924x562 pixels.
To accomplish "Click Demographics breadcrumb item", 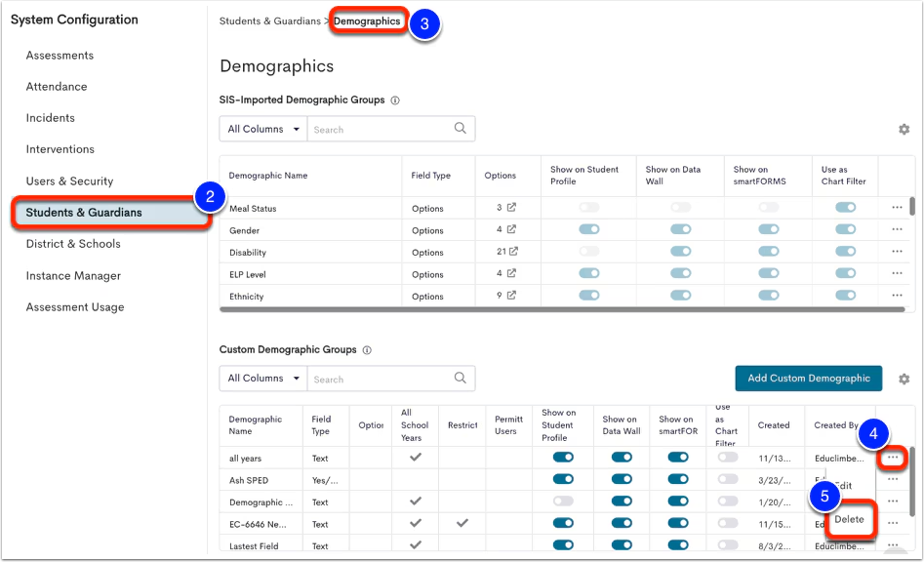I will pos(367,21).
